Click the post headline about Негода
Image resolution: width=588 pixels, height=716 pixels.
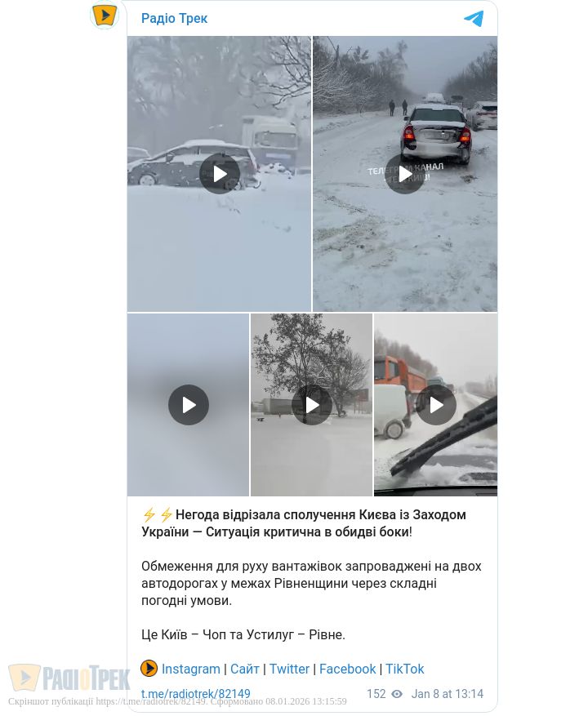303,523
